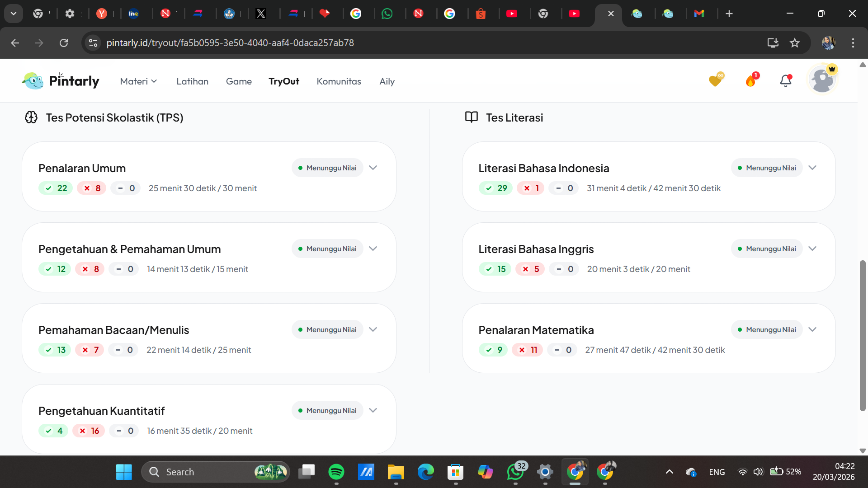Open the profile avatar with crown
The image size is (868, 488).
[x=822, y=80]
